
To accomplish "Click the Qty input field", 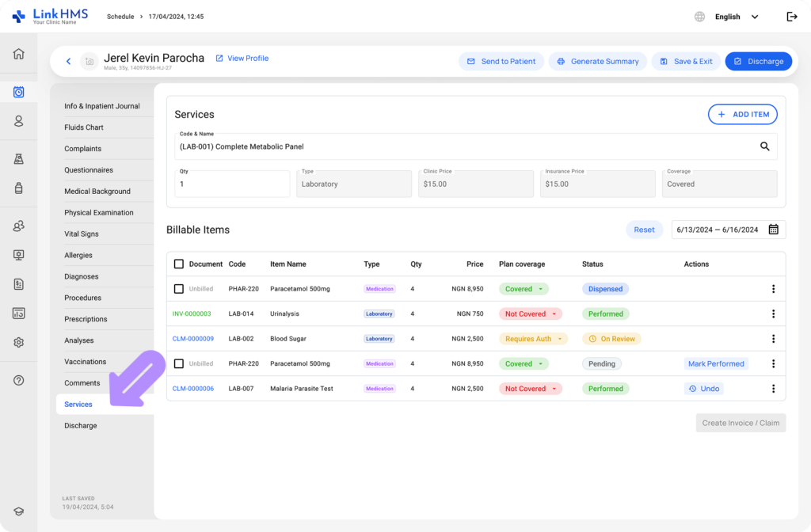I will click(x=232, y=184).
